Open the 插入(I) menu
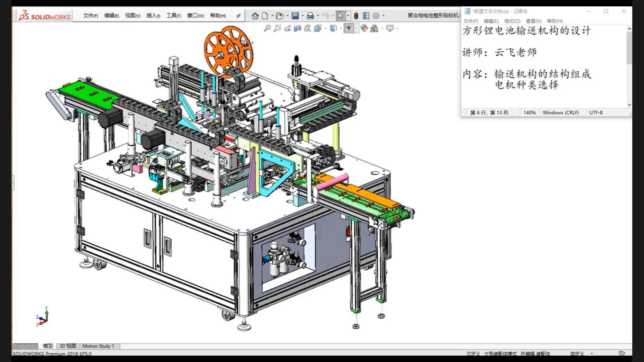Image resolution: width=644 pixels, height=362 pixels. click(x=153, y=16)
